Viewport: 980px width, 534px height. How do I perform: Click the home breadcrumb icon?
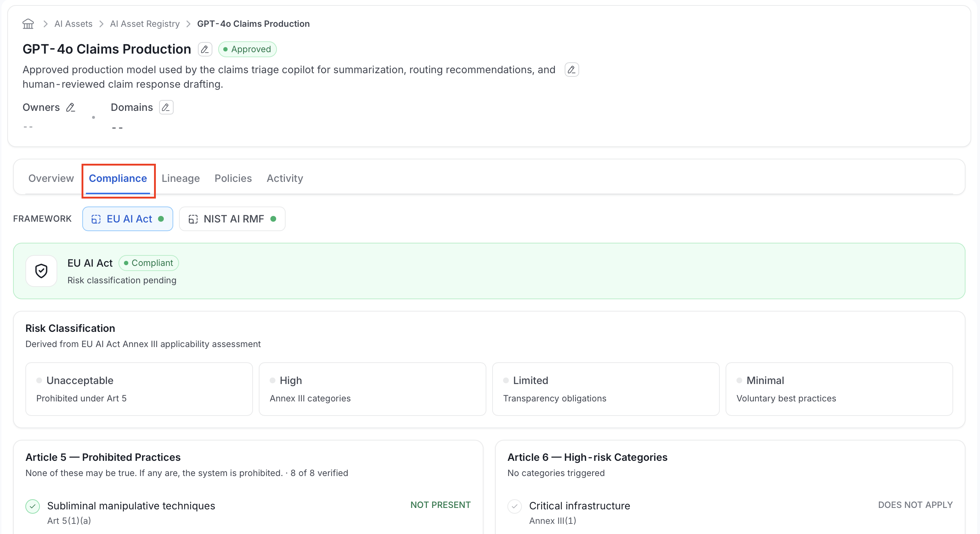(x=28, y=24)
